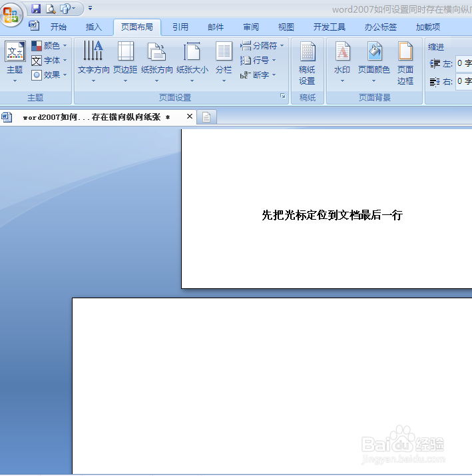Select the 页面布局 tab
Screen dimensions: 472x476
pyautogui.click(x=137, y=27)
